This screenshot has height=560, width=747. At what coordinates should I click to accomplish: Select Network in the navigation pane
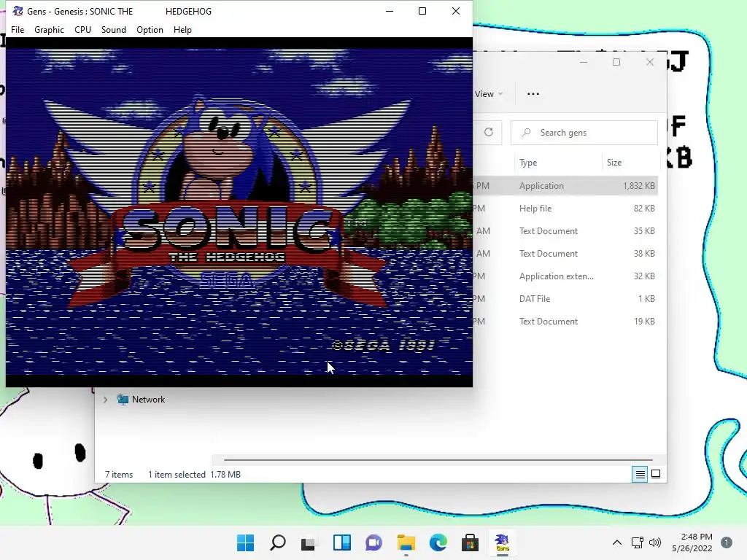tap(148, 400)
